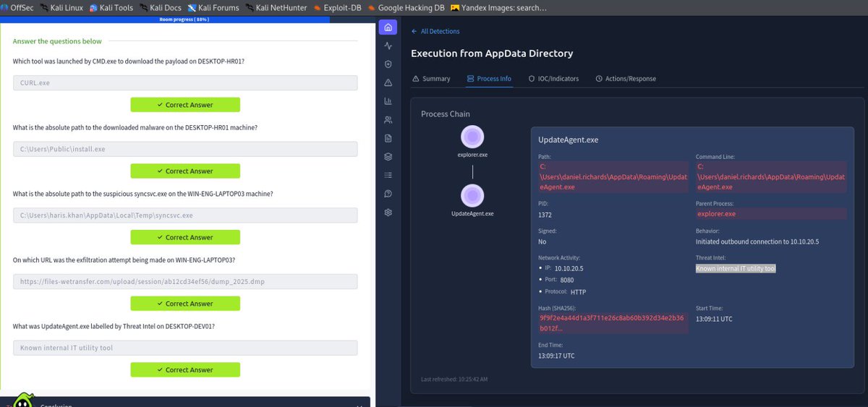Switch to the Actions/Response tab
868x407 pixels.
pos(626,78)
